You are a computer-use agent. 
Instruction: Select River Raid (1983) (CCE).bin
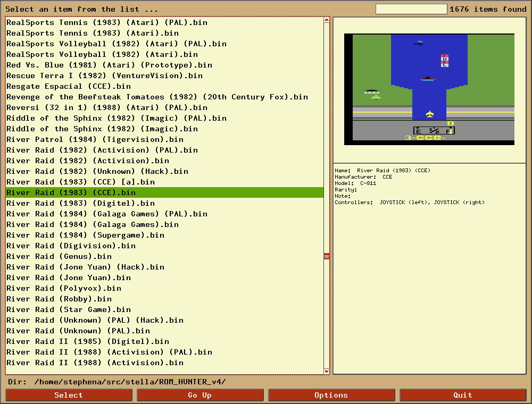click(x=71, y=192)
